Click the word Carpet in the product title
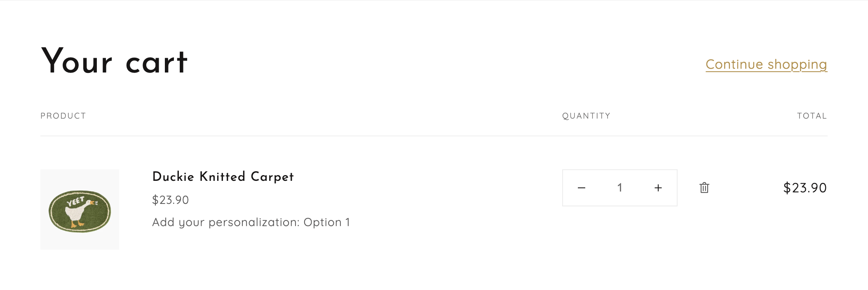 pyautogui.click(x=272, y=177)
